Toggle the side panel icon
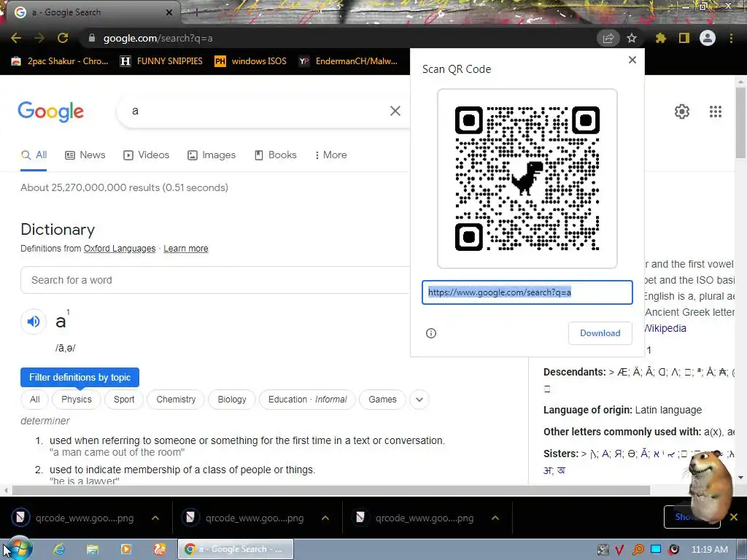The height and width of the screenshot is (560, 747). pos(684,38)
